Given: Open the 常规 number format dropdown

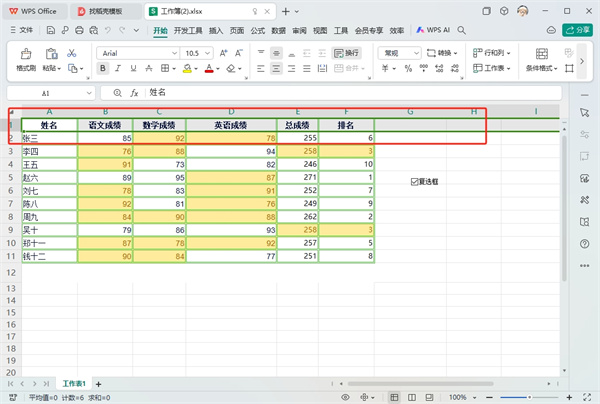Looking at the screenshot, I should click(400, 52).
